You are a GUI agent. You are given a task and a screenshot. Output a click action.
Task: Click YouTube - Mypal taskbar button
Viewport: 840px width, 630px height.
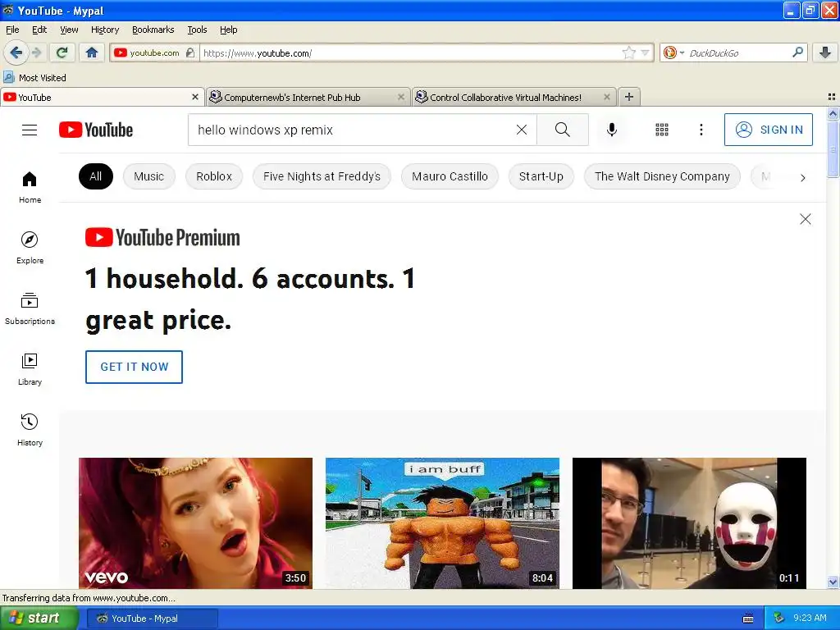coord(152,619)
